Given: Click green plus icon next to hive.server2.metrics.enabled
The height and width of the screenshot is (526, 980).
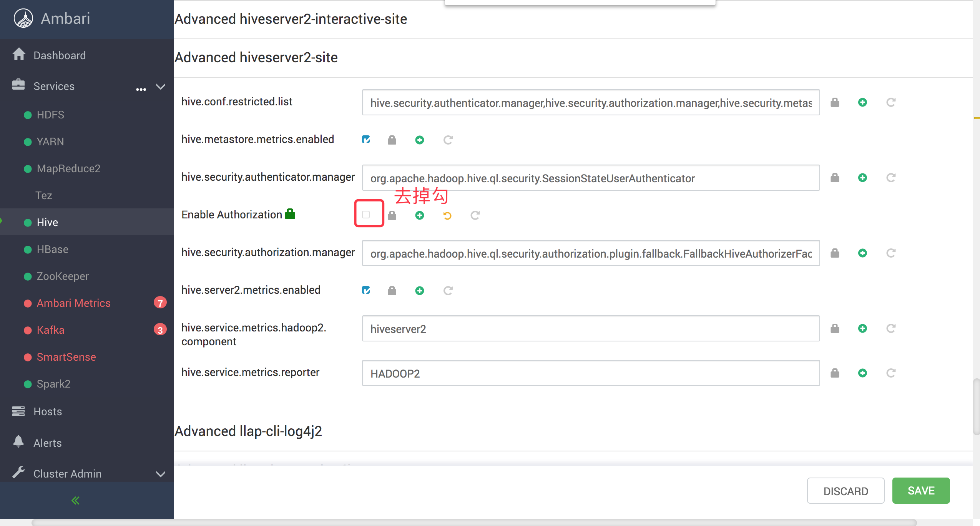Looking at the screenshot, I should point(420,291).
